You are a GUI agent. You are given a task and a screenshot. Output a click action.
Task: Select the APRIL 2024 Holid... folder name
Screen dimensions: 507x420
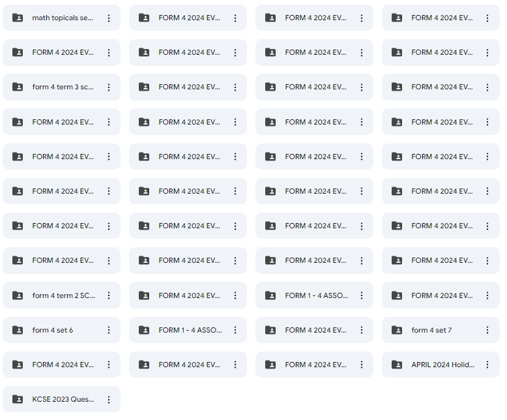[x=442, y=365]
